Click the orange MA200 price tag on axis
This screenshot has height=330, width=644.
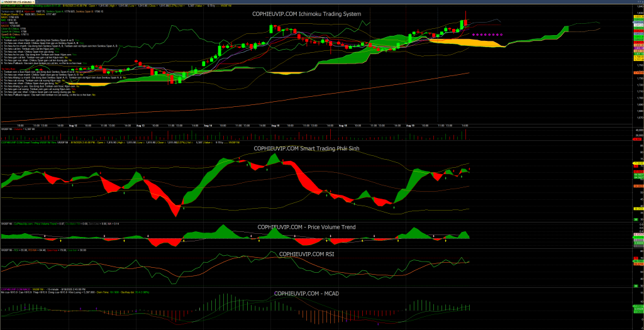(x=639, y=73)
